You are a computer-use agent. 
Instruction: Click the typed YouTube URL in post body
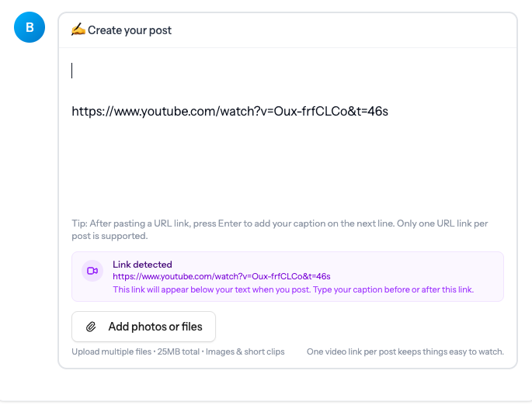tap(230, 111)
